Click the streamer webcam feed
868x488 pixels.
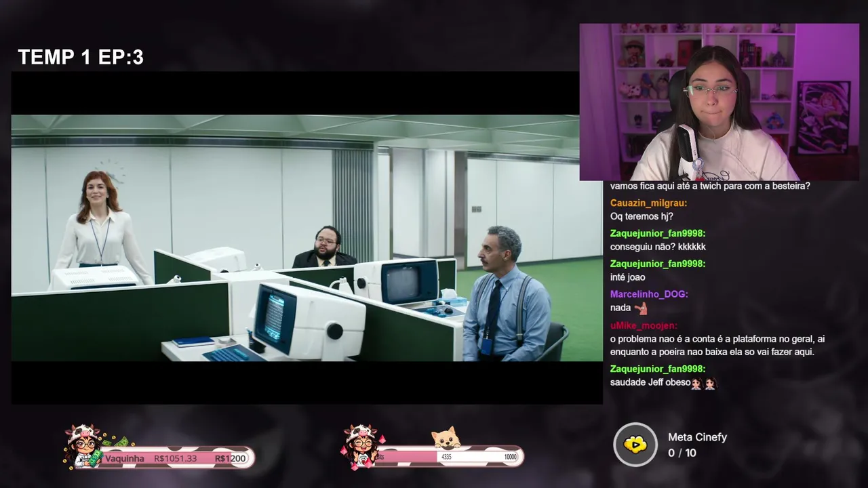pos(719,102)
